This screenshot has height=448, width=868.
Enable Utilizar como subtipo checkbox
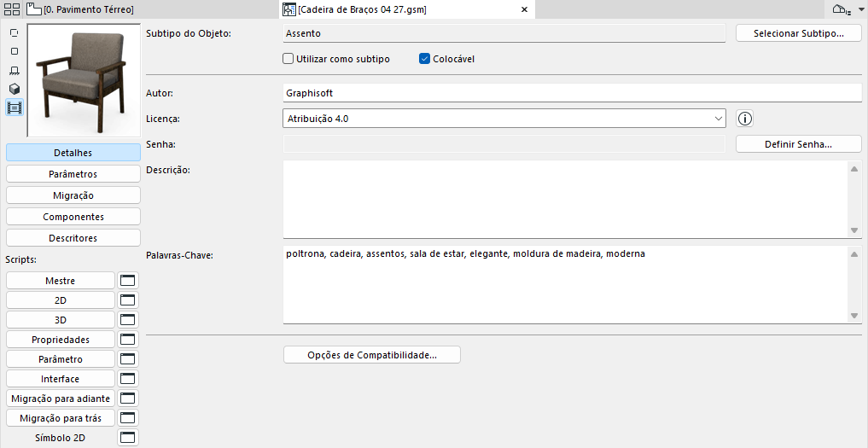pyautogui.click(x=288, y=59)
